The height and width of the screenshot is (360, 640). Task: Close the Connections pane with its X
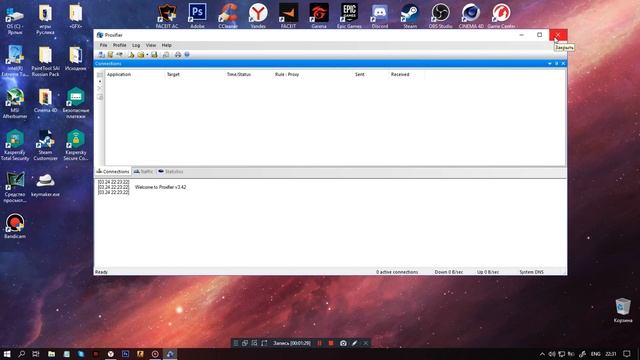tap(563, 64)
